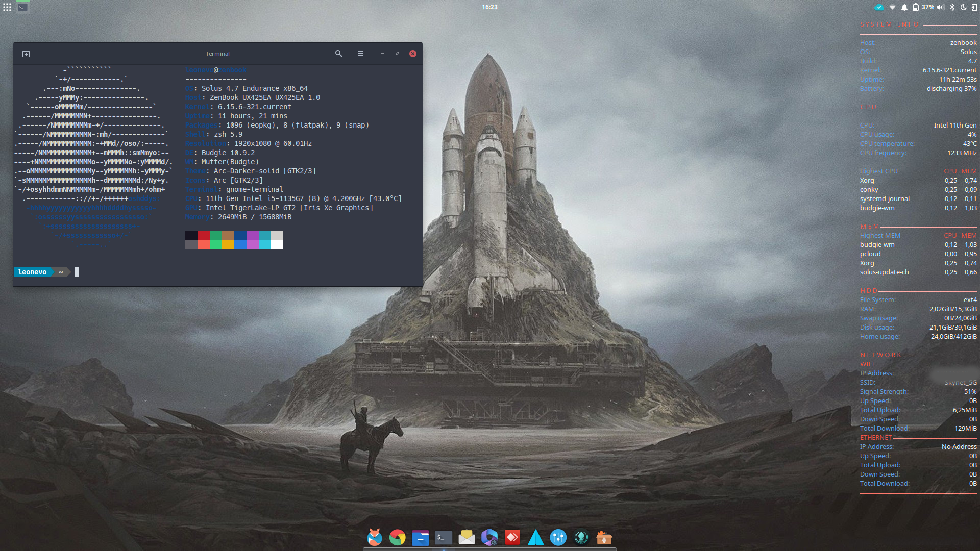Open the mail client from dock

467,537
